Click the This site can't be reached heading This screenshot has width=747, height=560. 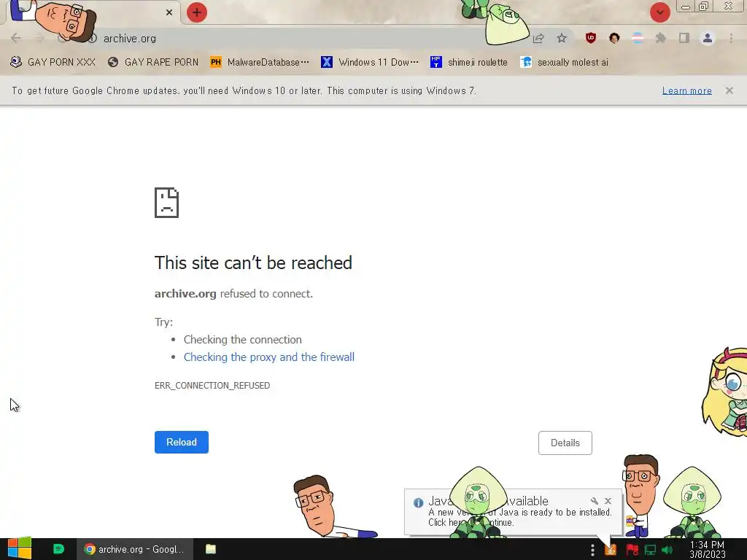click(253, 262)
